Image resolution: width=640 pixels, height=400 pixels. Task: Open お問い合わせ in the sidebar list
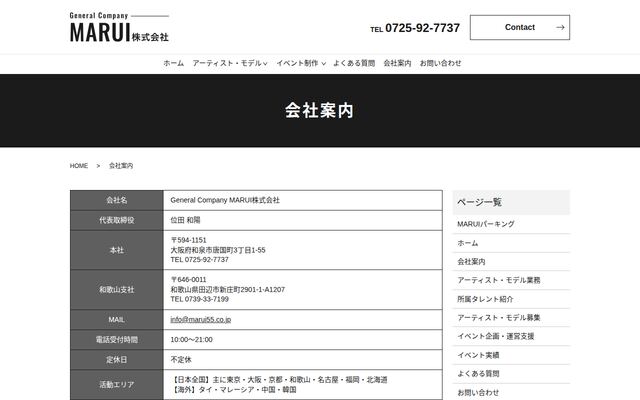(x=478, y=393)
